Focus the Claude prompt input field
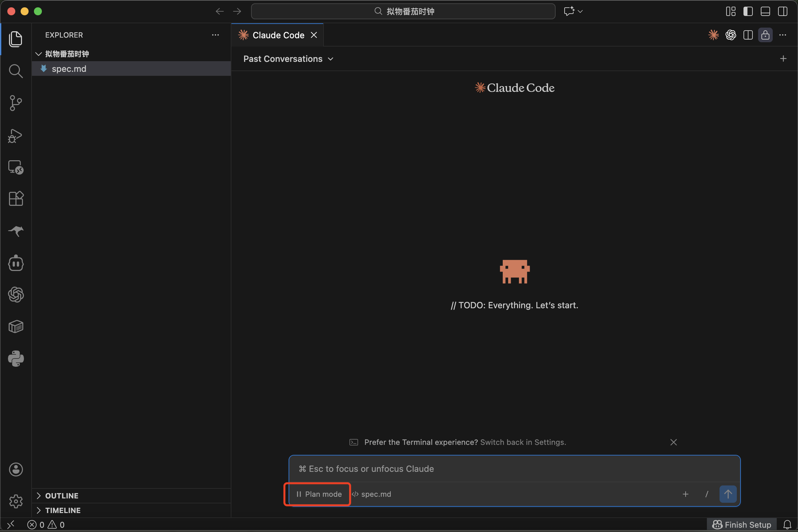Viewport: 798px width, 532px height. pyautogui.click(x=514, y=468)
